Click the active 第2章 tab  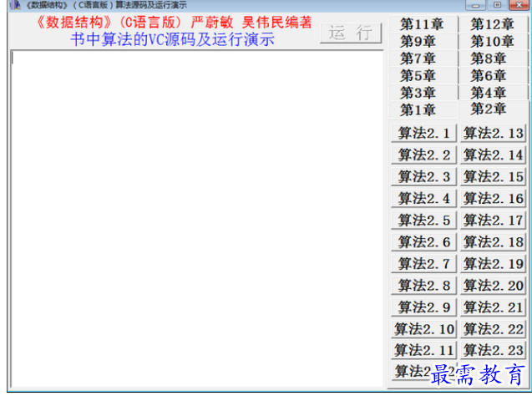[x=493, y=109]
